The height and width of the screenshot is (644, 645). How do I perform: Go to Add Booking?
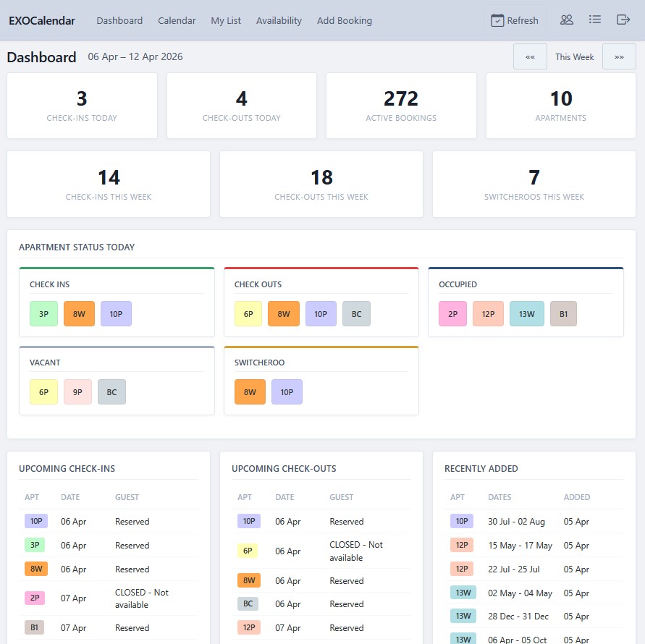point(345,20)
